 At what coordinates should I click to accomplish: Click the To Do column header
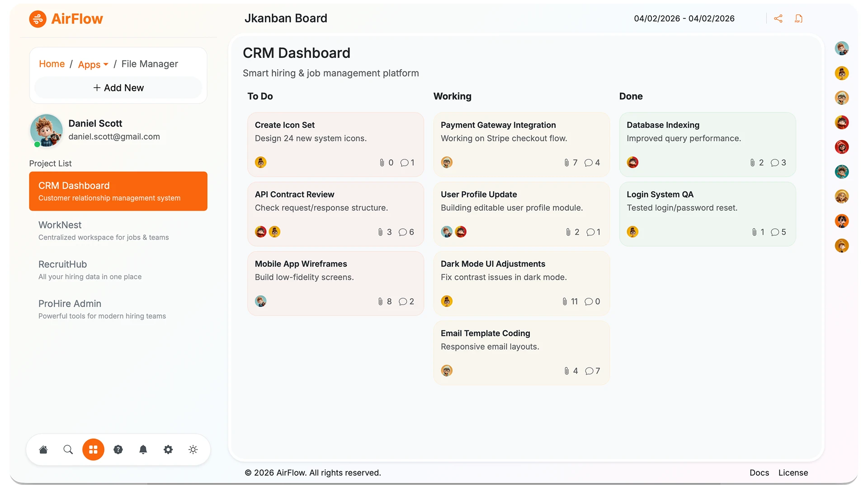[260, 96]
